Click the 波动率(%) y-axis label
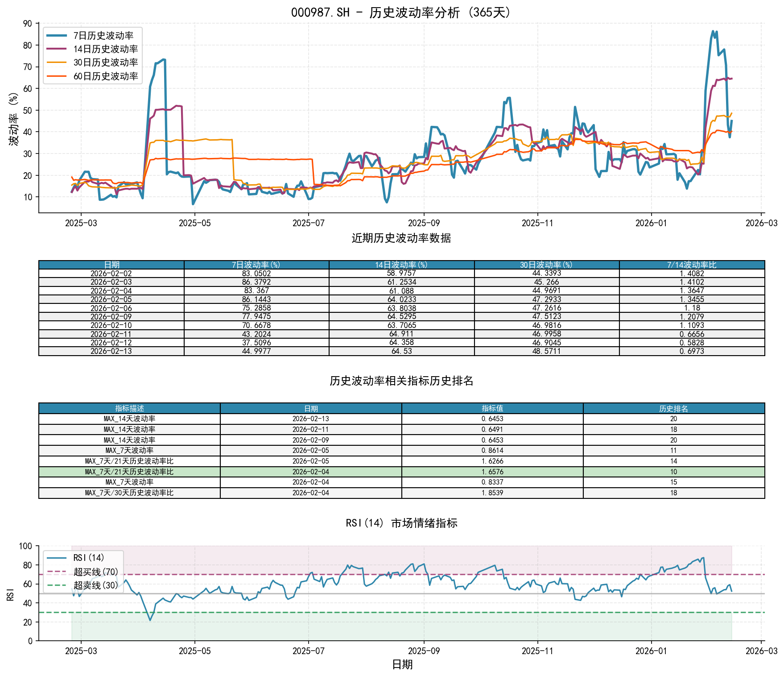This screenshot has width=784, height=676. 12,119
